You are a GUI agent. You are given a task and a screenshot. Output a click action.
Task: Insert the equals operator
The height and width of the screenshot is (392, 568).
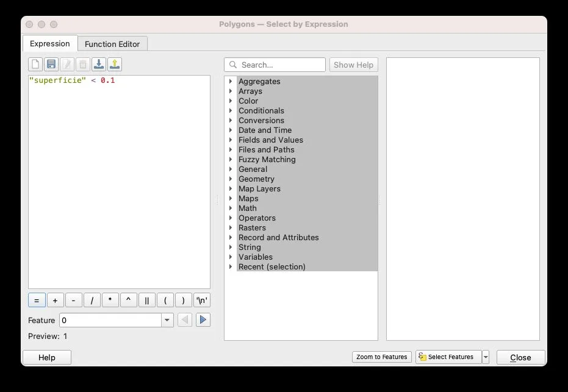click(x=37, y=301)
